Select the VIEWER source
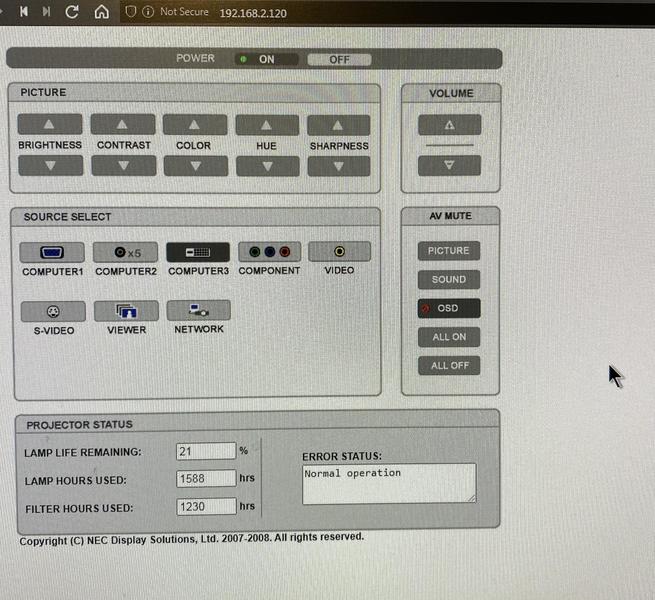The image size is (655, 600). [126, 311]
